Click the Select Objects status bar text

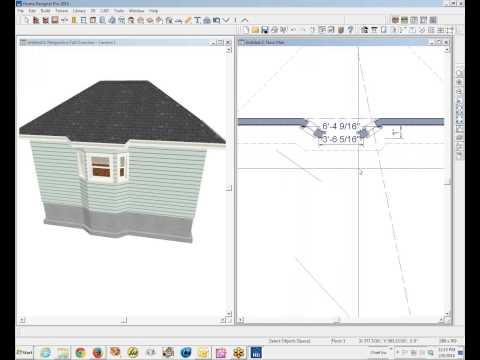(290, 341)
